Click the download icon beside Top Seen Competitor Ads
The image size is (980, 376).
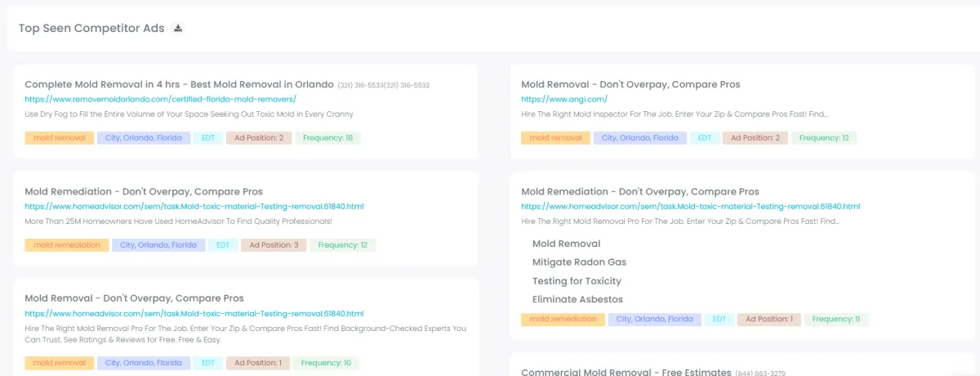178,29
